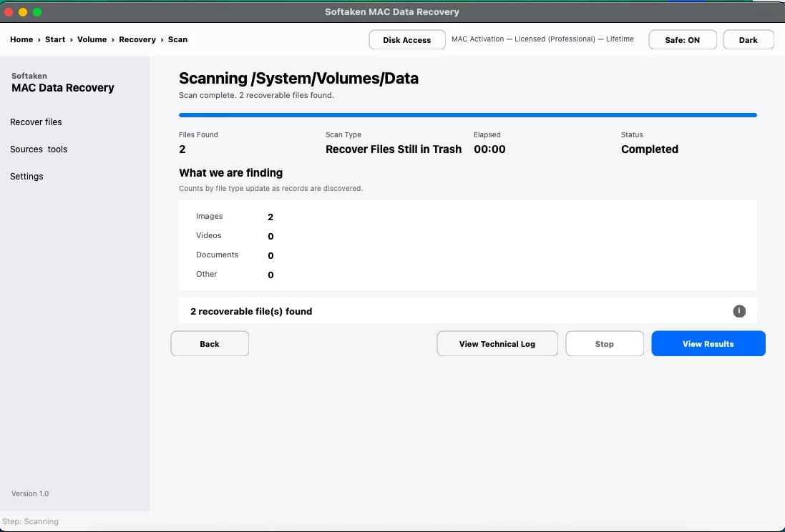Navigate to Start breadcrumb
Image resolution: width=785 pixels, height=532 pixels.
click(55, 39)
